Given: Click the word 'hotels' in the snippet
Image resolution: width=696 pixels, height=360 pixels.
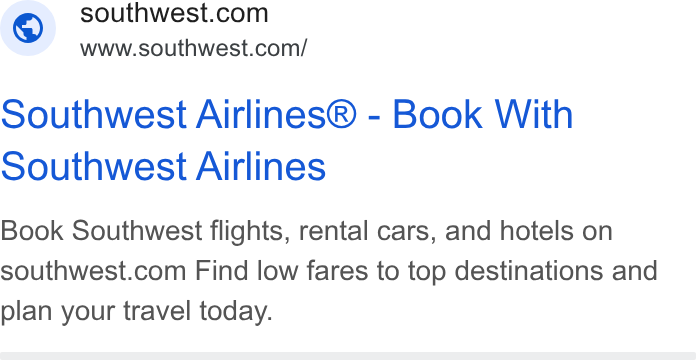Looking at the screenshot, I should click(x=536, y=231).
